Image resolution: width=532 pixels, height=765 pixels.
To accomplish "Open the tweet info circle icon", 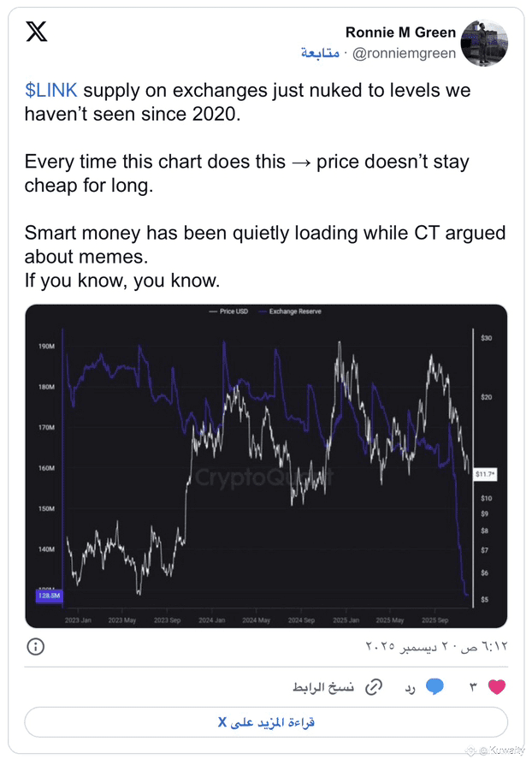I will click(35, 645).
